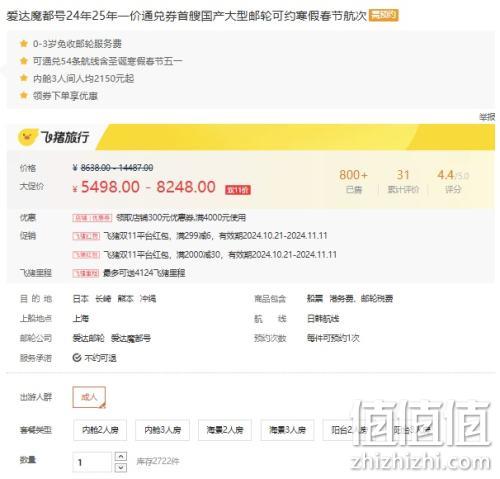Click the ship name 爱达魔都号
Viewport: 500px width, 479px height.
pyautogui.click(x=131, y=338)
